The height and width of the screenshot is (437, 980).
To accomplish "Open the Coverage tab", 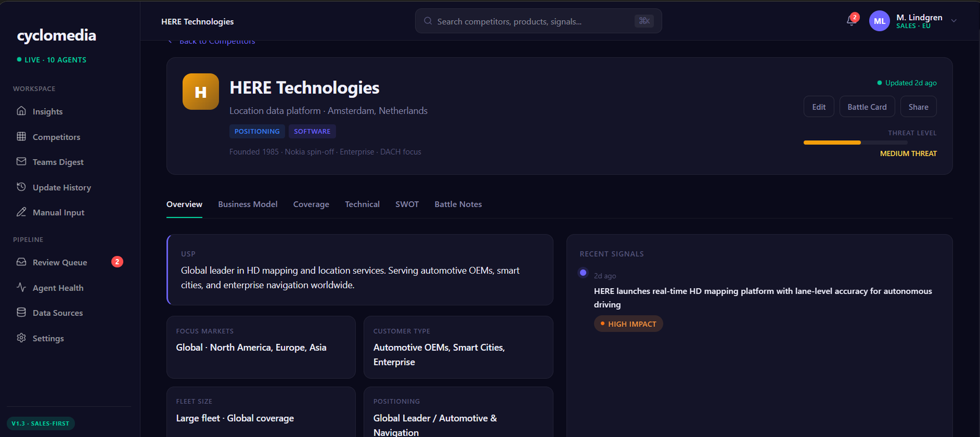I will pyautogui.click(x=311, y=204).
